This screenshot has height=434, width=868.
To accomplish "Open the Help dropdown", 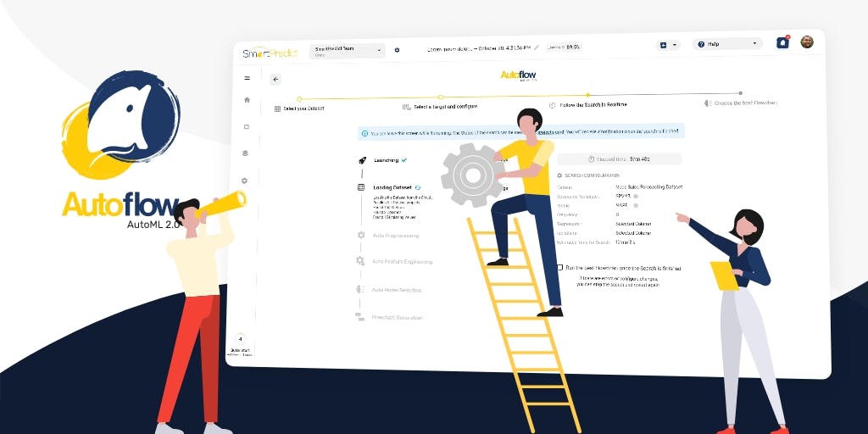I will [726, 44].
